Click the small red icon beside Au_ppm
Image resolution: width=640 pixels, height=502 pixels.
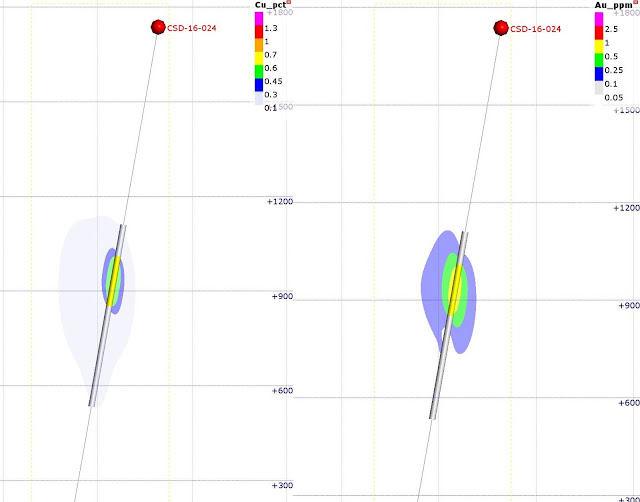click(635, 2)
